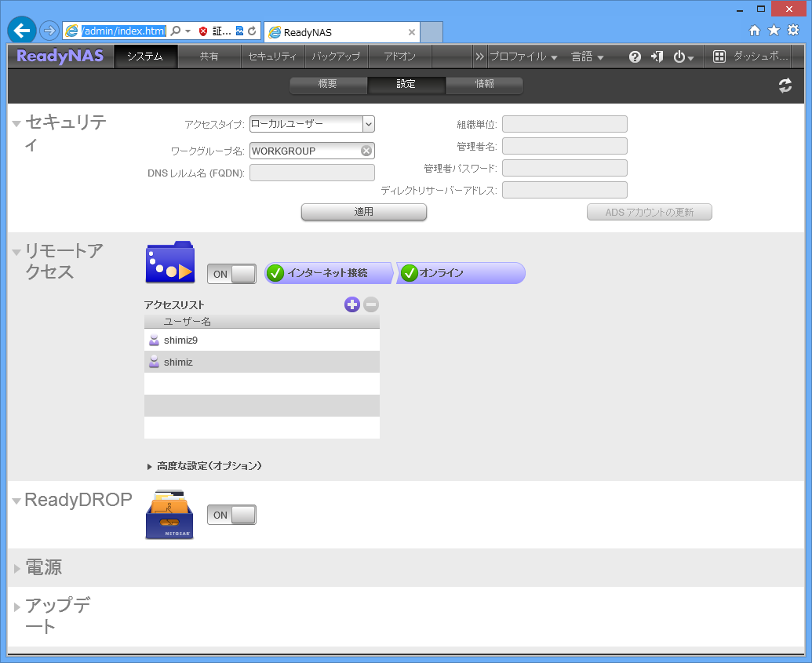
Task: Open the アクセスタイプ dropdown
Action: [x=311, y=124]
